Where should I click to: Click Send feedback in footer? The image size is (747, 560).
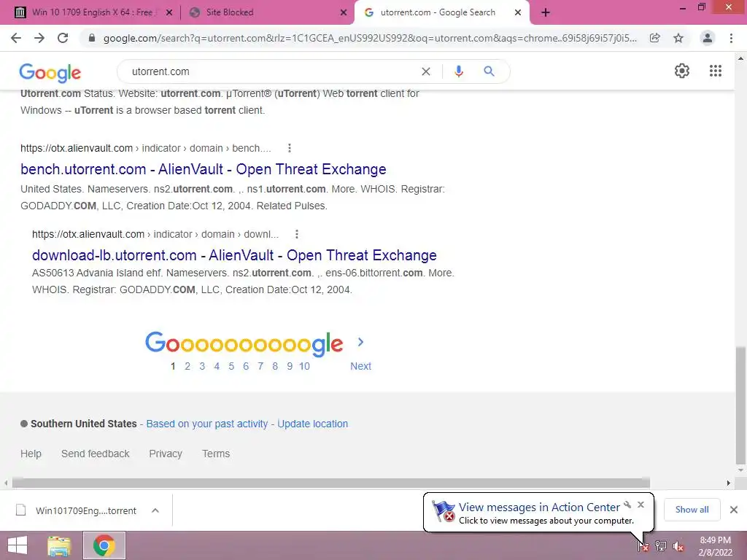pos(96,454)
